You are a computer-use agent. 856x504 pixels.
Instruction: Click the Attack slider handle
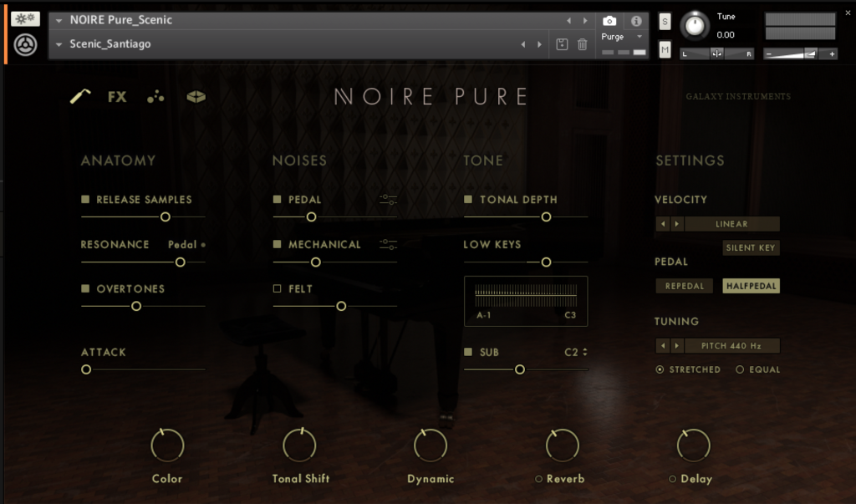(86, 369)
